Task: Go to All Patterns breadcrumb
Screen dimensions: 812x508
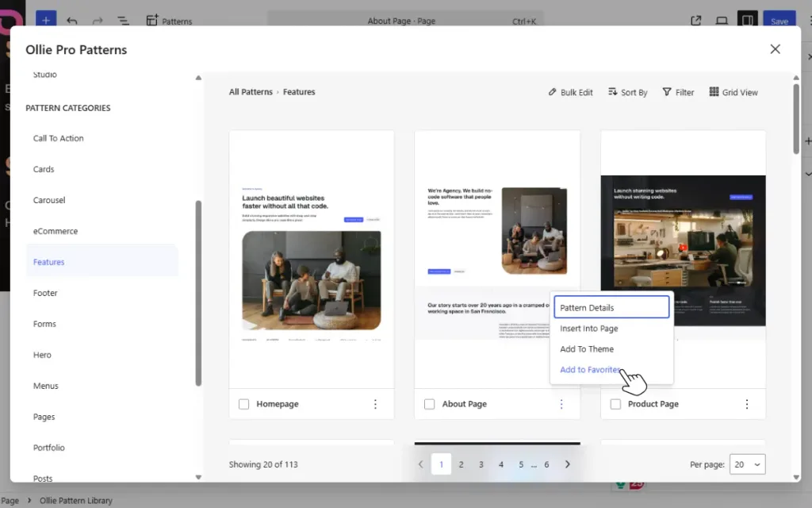Action: (251, 92)
